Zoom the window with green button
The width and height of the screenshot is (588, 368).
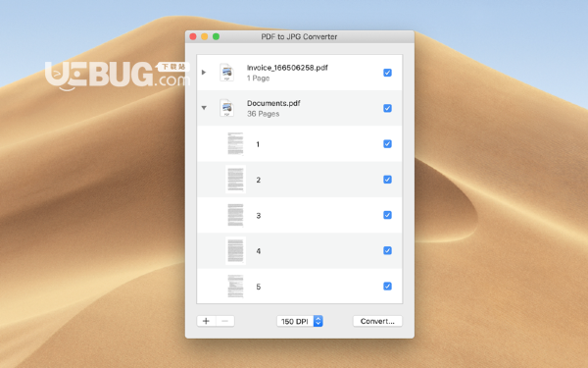(x=216, y=36)
